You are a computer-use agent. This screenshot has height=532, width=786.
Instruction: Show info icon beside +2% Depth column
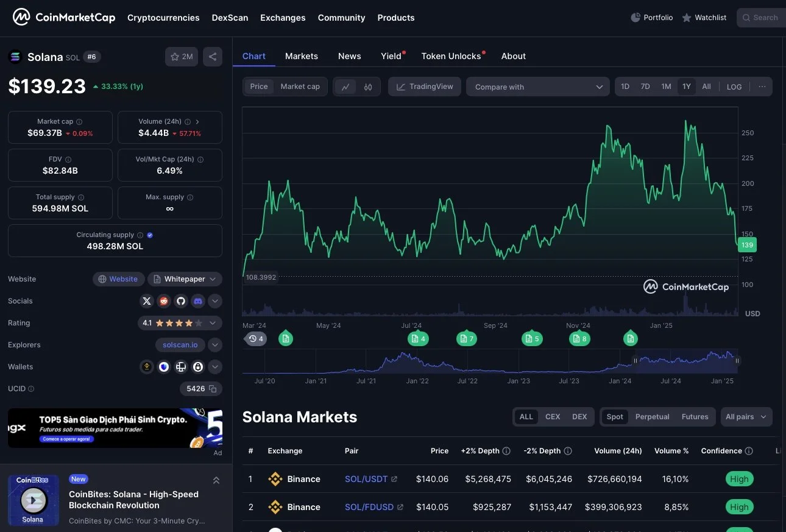(x=506, y=451)
